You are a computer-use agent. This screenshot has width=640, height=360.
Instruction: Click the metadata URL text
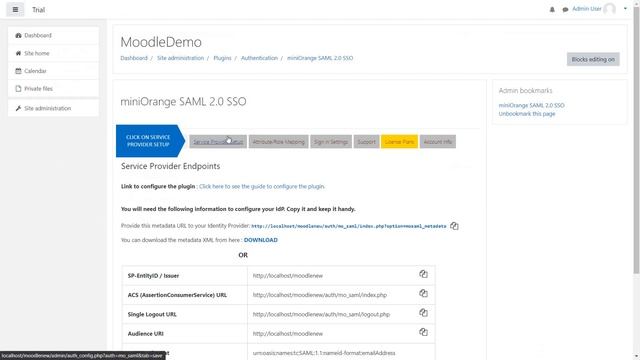point(349,226)
